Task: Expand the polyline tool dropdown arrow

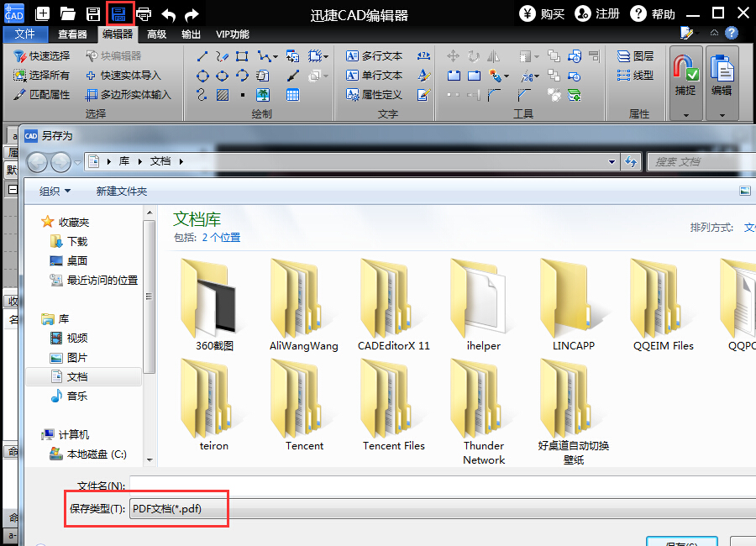Action: tap(276, 57)
